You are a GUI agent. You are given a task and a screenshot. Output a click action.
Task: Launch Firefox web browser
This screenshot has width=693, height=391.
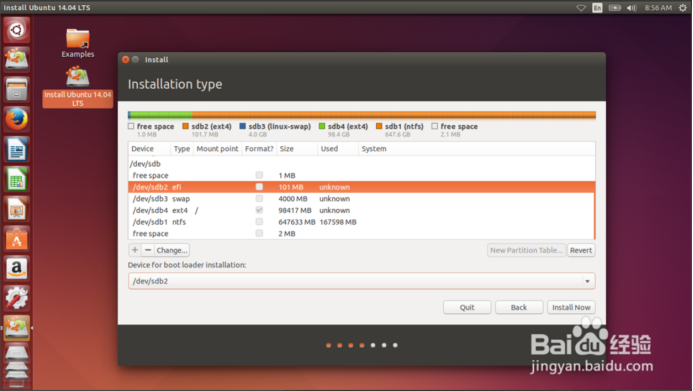[17, 119]
